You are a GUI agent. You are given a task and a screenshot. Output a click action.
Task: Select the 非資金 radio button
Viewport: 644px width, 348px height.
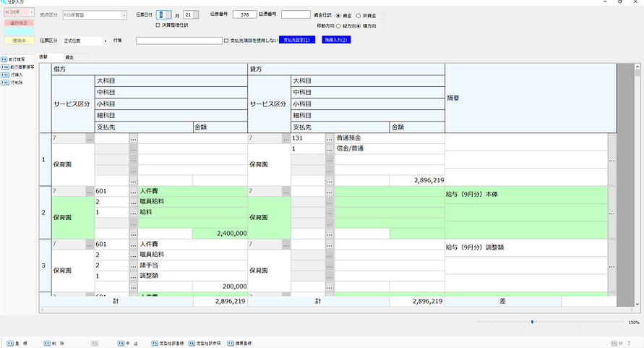pyautogui.click(x=359, y=16)
